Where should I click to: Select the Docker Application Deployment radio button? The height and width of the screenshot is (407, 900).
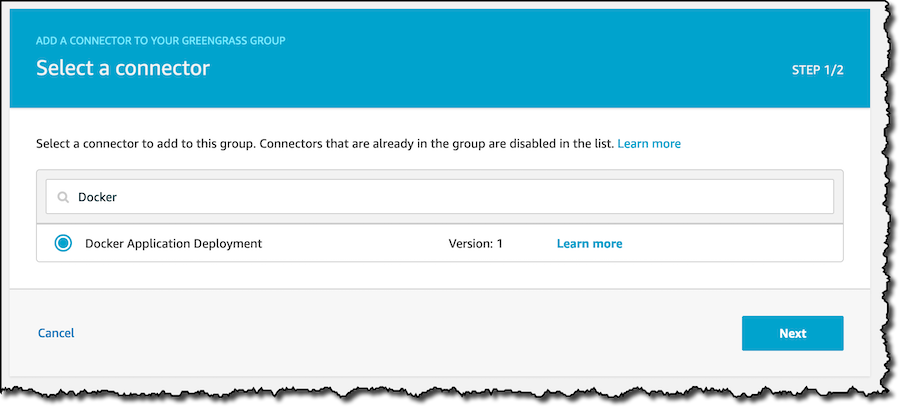pyautogui.click(x=63, y=243)
